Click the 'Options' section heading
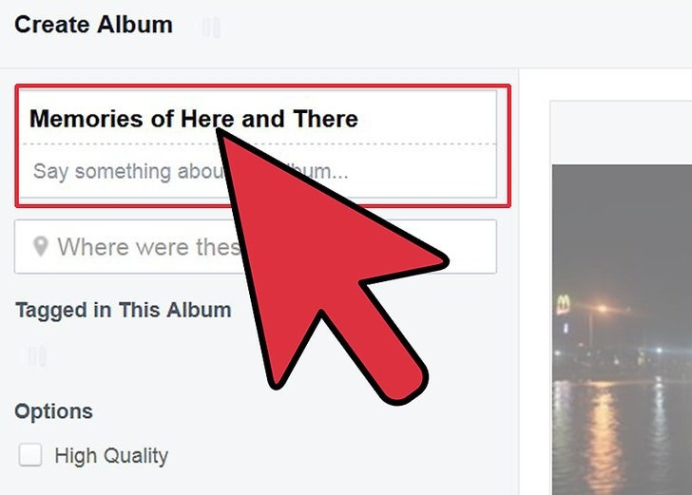The width and height of the screenshot is (692, 495). [x=54, y=412]
